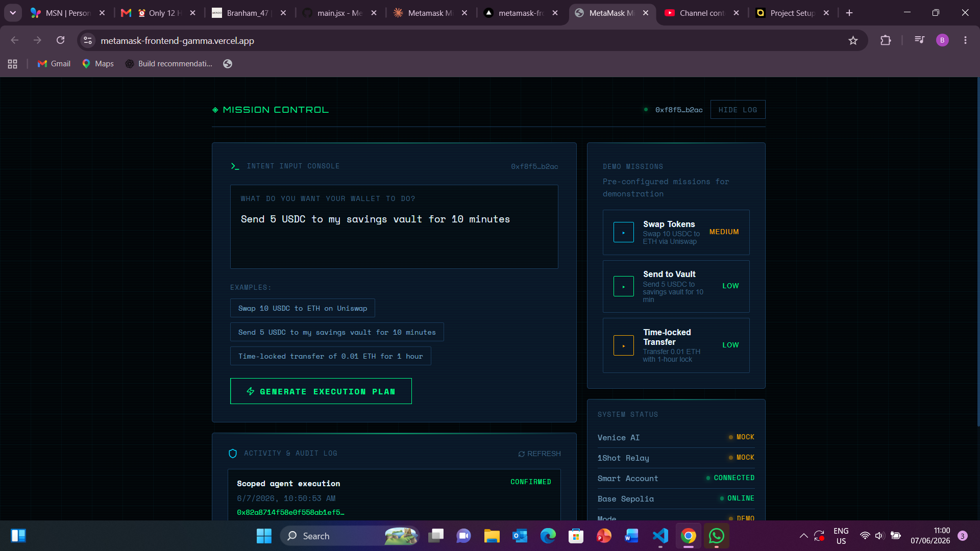Run the Send to Vault play icon
980x551 pixels.
(x=623, y=286)
